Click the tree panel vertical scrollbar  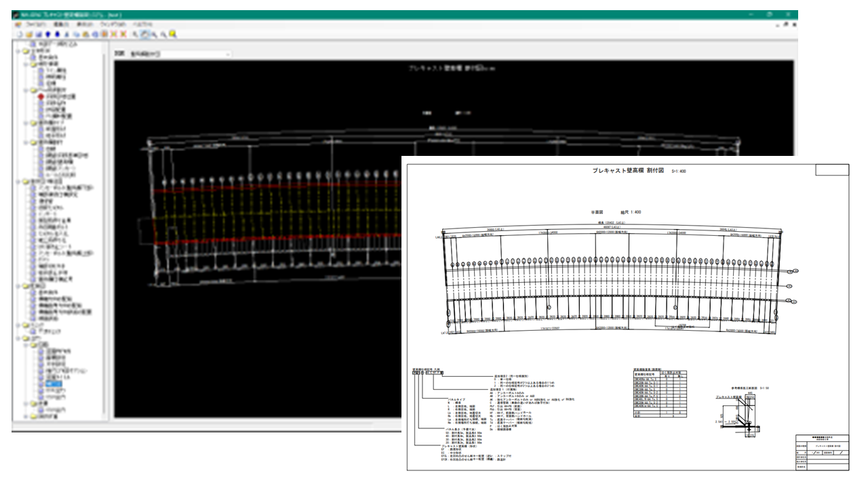coord(105,230)
